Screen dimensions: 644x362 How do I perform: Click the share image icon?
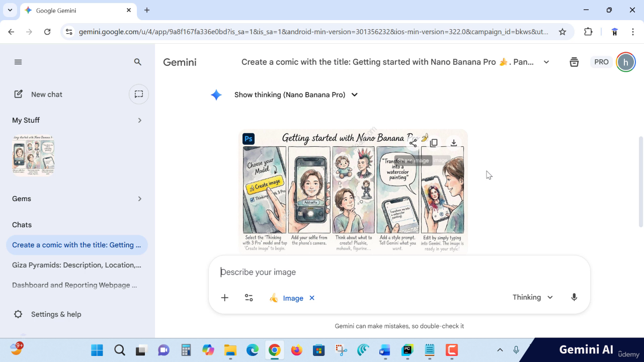413,143
